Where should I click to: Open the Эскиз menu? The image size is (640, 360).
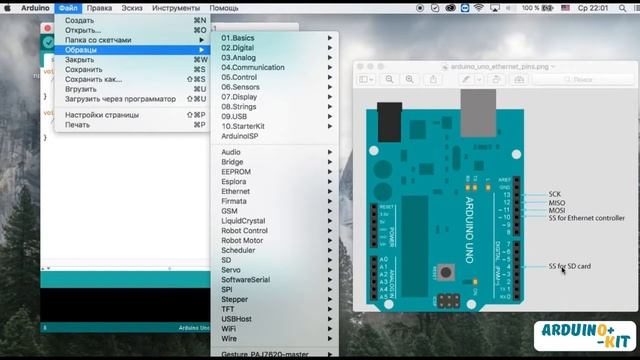[x=132, y=8]
